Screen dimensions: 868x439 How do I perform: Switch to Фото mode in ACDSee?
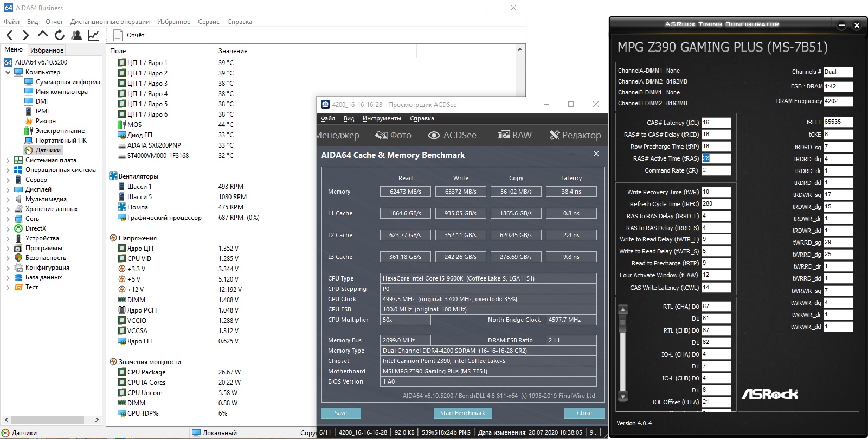point(394,135)
